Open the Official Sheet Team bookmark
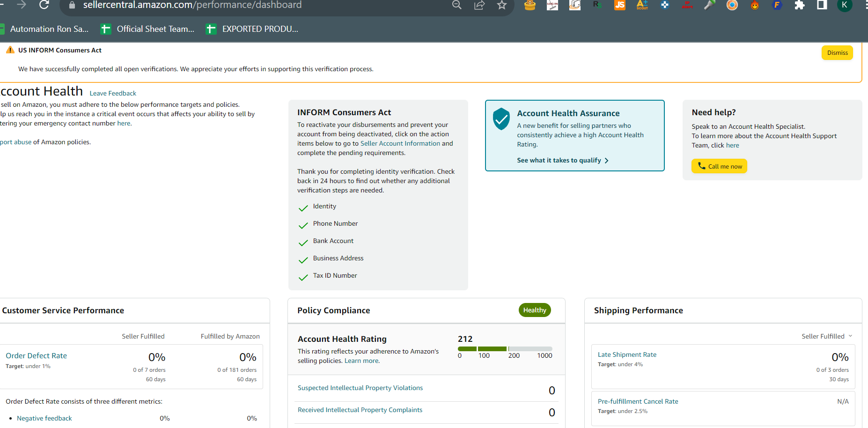Image resolution: width=868 pixels, height=428 pixels. pyautogui.click(x=147, y=29)
